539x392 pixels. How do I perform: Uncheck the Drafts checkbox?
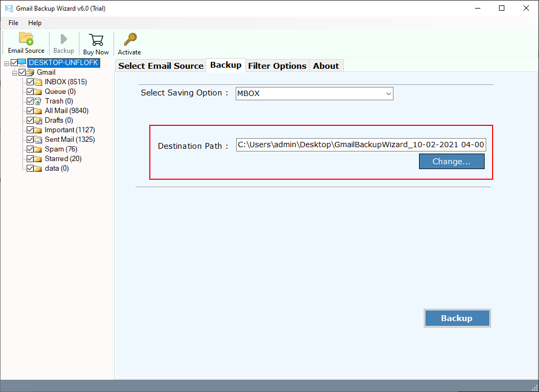30,121
